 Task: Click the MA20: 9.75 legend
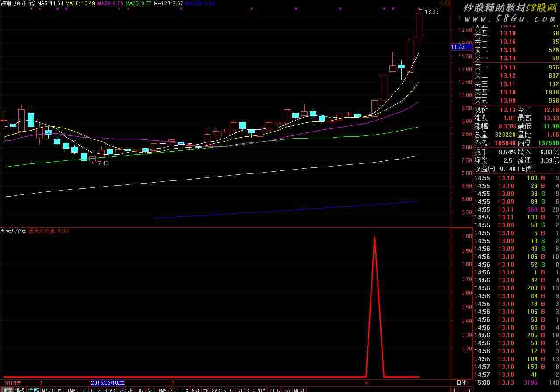click(110, 3)
